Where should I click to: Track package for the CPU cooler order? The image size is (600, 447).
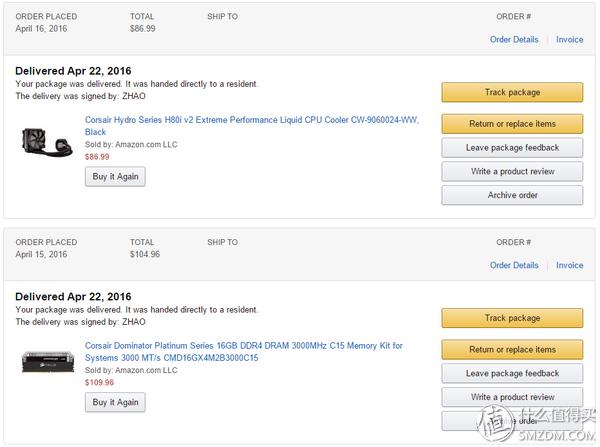(x=512, y=92)
